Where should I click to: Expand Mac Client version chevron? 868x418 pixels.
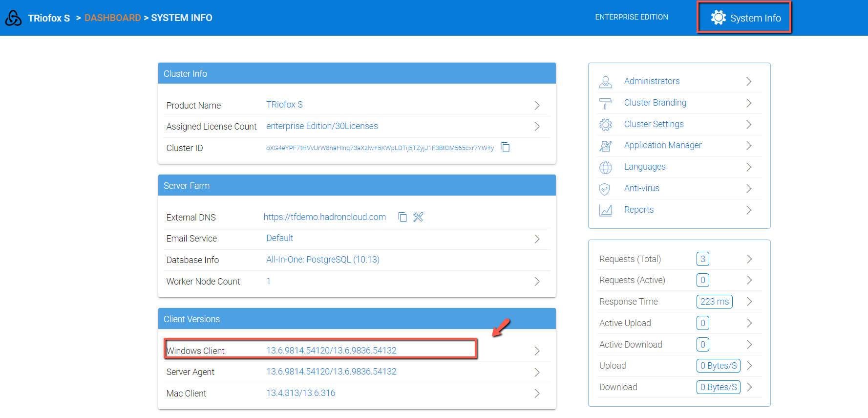coord(537,394)
